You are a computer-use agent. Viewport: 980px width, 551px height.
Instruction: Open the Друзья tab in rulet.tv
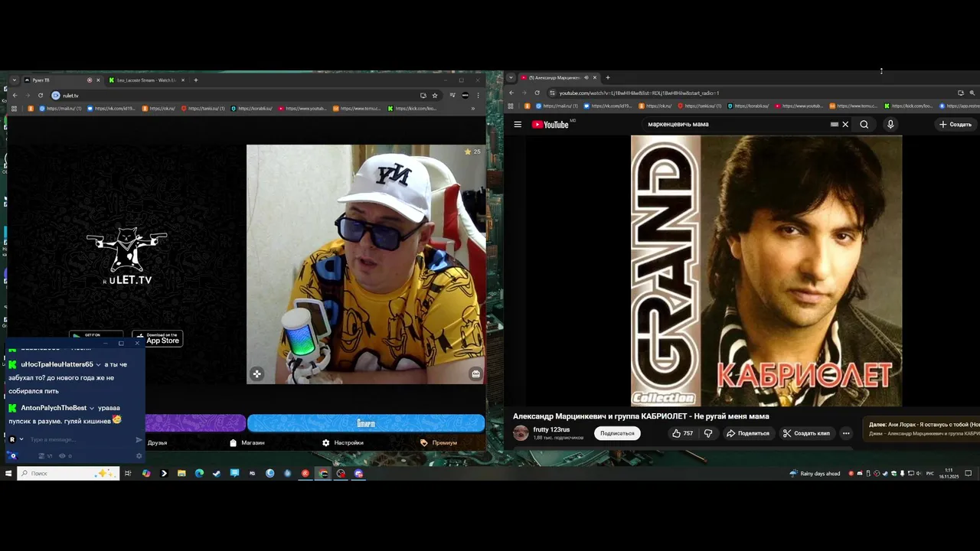click(x=157, y=443)
